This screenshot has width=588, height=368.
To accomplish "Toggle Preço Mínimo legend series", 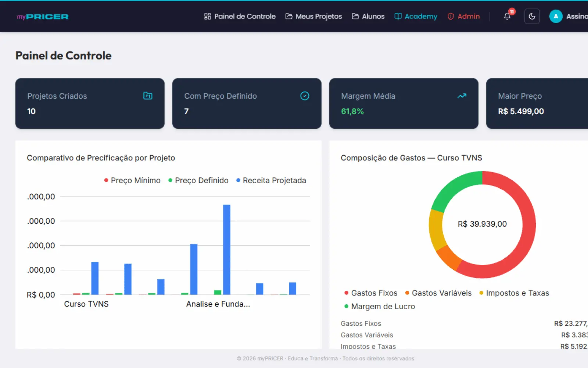I will tap(132, 180).
